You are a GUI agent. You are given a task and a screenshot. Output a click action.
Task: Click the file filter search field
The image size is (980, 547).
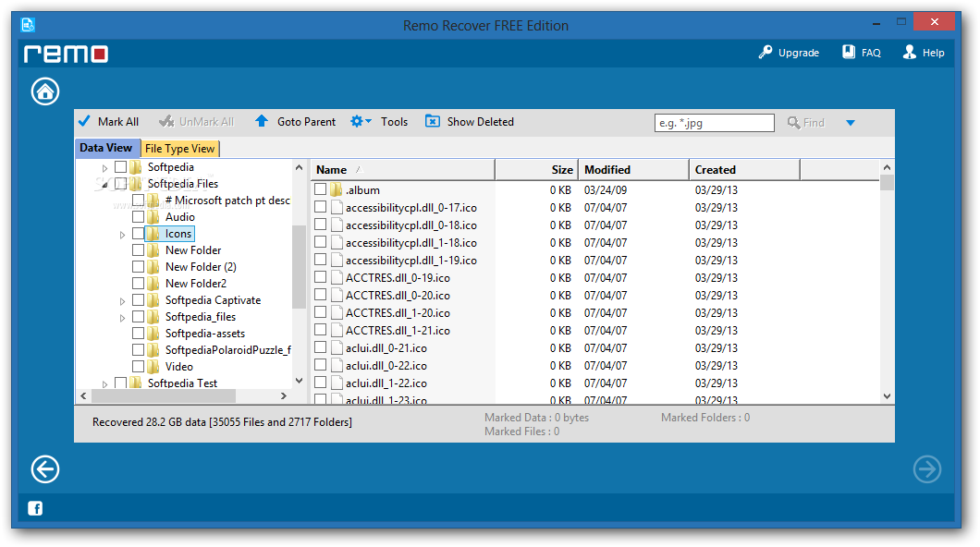[x=715, y=123]
